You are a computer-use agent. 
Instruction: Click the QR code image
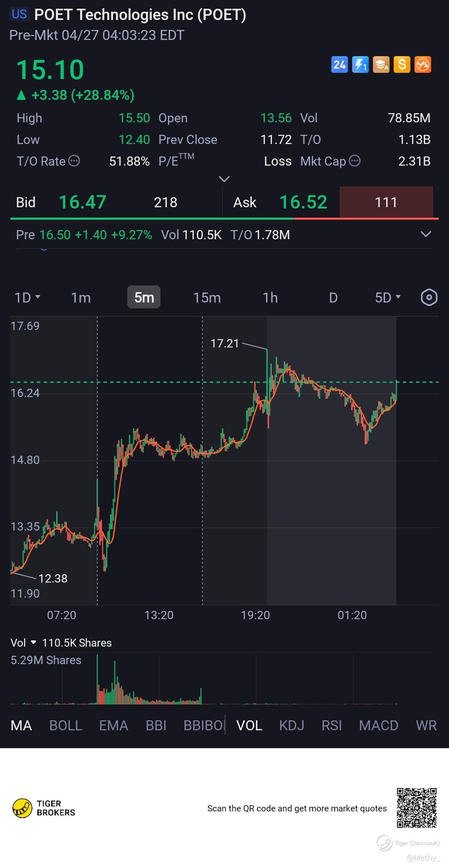pos(416,808)
